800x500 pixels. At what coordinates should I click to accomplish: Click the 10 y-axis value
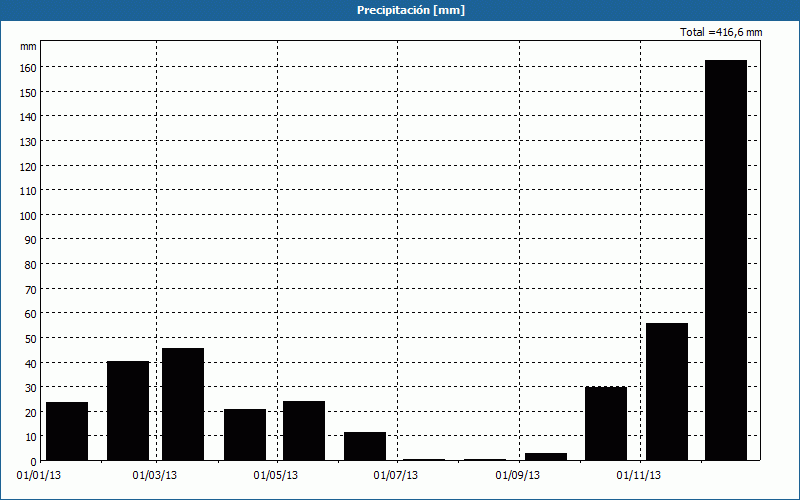[31, 438]
